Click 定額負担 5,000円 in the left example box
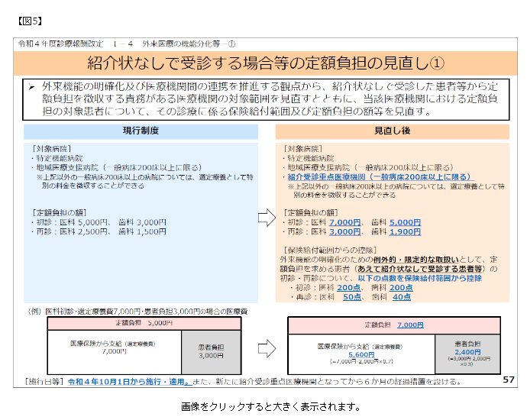This screenshot has width=527, height=420. (x=144, y=323)
